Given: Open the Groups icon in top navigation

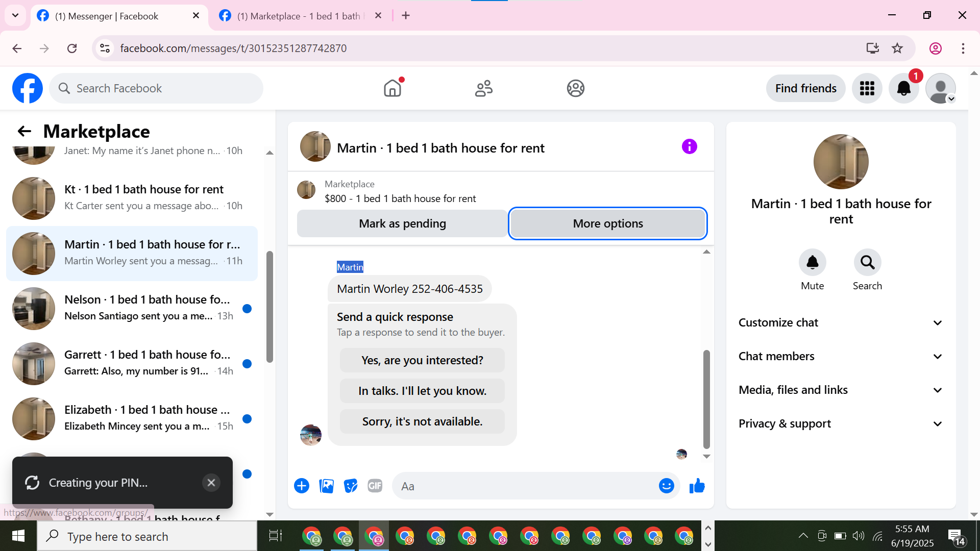Looking at the screenshot, I should click(575, 88).
